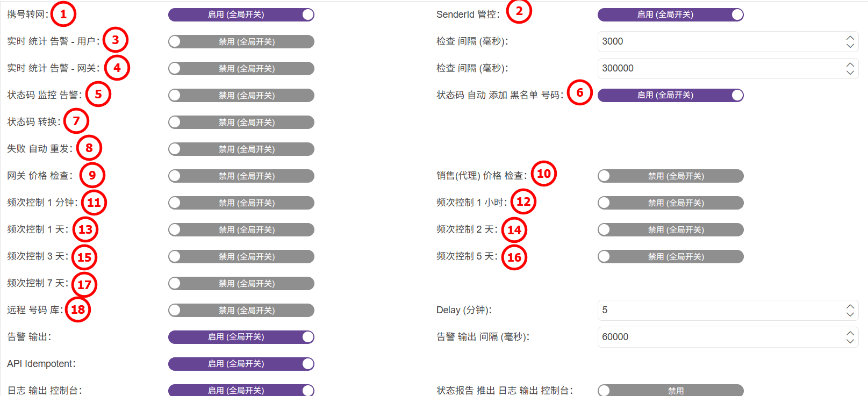Disable API Idempotent switch
Viewport: 868px width, 396px height.
tap(241, 364)
